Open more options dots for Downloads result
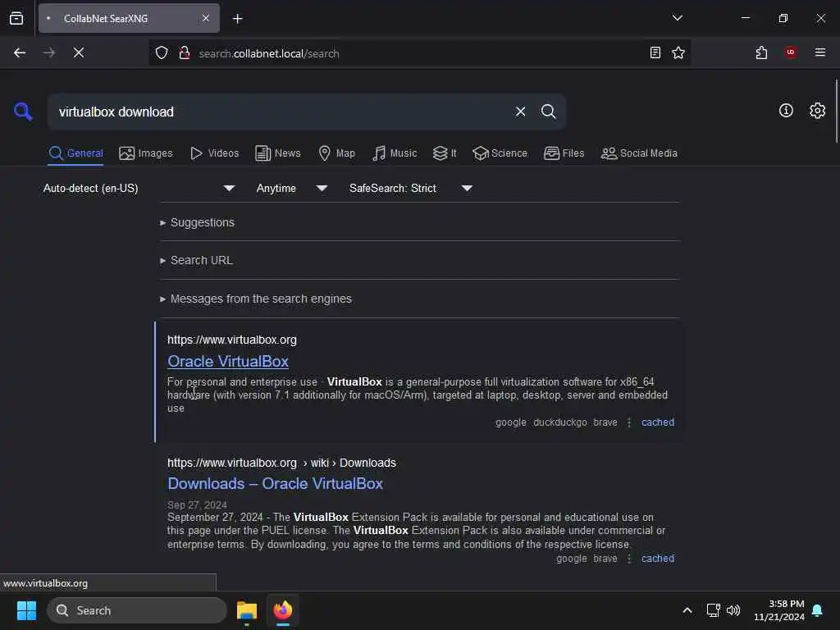 click(x=629, y=558)
